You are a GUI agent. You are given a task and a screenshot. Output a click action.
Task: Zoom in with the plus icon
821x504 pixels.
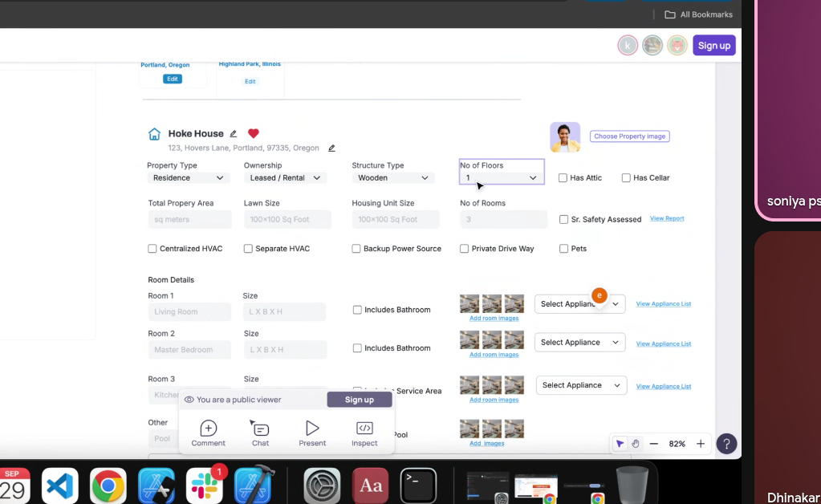tap(701, 444)
